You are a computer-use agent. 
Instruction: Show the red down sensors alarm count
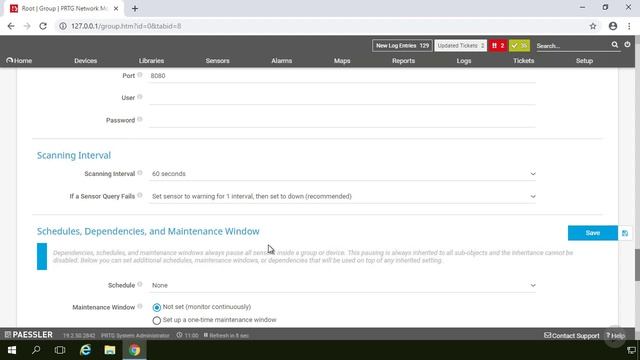pos(498,45)
